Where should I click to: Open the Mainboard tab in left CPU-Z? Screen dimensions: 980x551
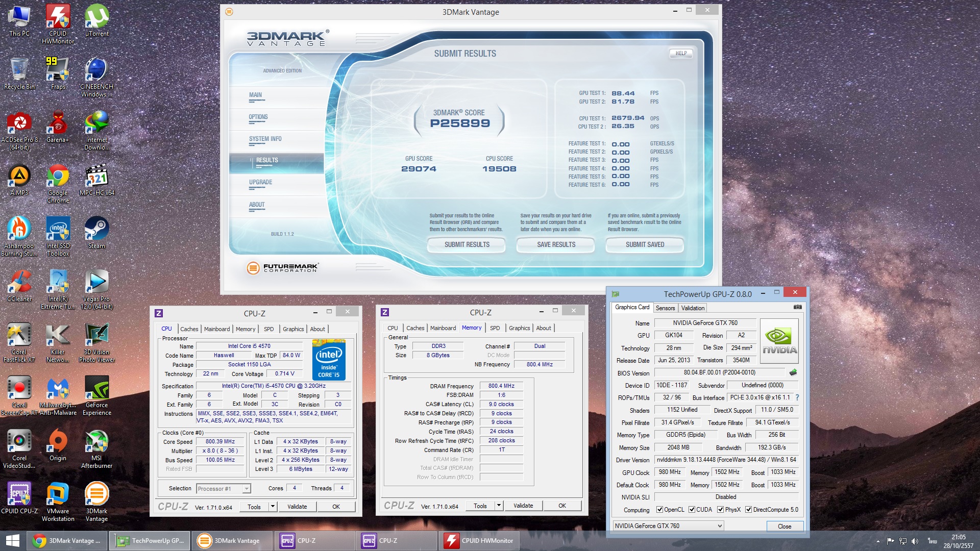tap(217, 329)
